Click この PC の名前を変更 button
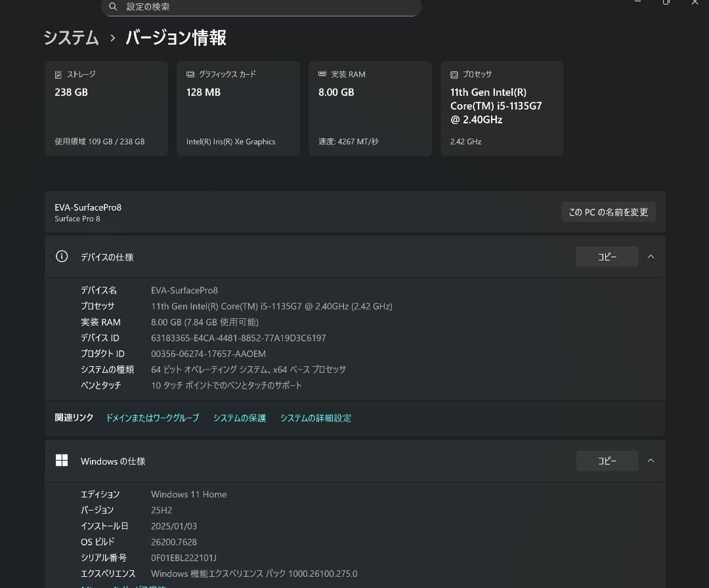This screenshot has width=709, height=588. click(x=608, y=212)
